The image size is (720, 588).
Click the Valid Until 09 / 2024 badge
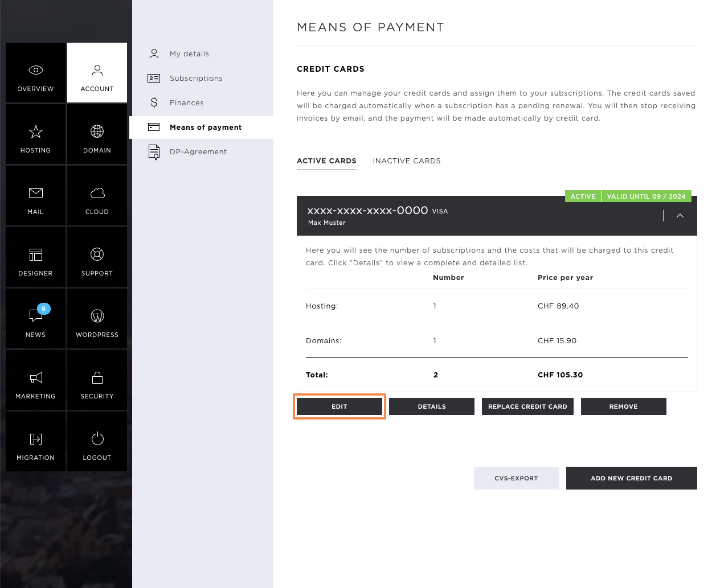click(647, 196)
